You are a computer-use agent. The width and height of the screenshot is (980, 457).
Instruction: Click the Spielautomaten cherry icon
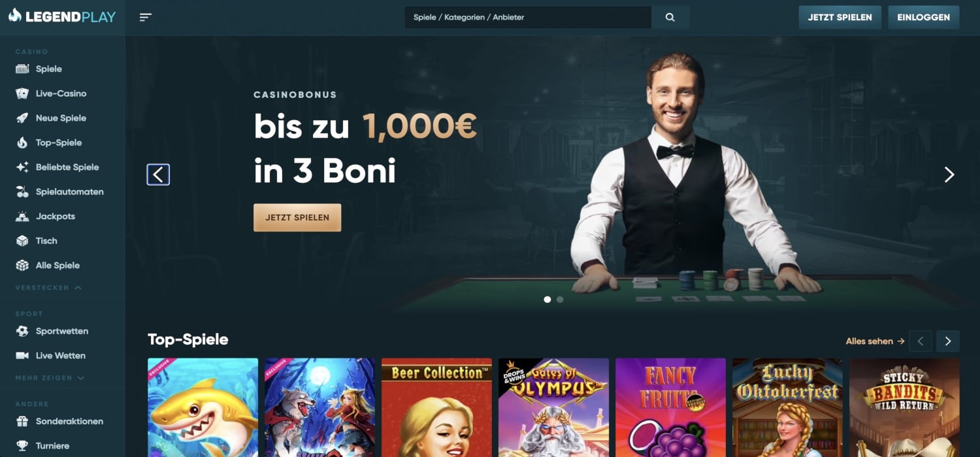click(x=22, y=192)
